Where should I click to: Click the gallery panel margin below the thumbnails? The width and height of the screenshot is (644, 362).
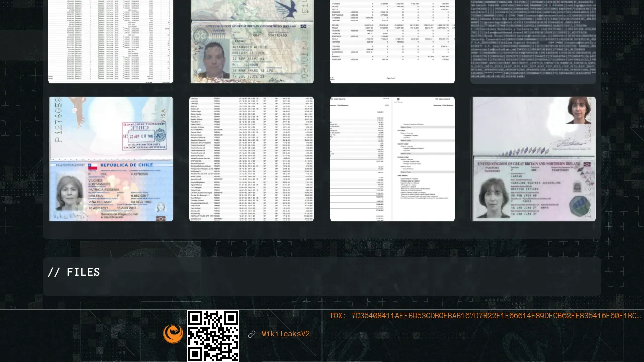pos(322,230)
